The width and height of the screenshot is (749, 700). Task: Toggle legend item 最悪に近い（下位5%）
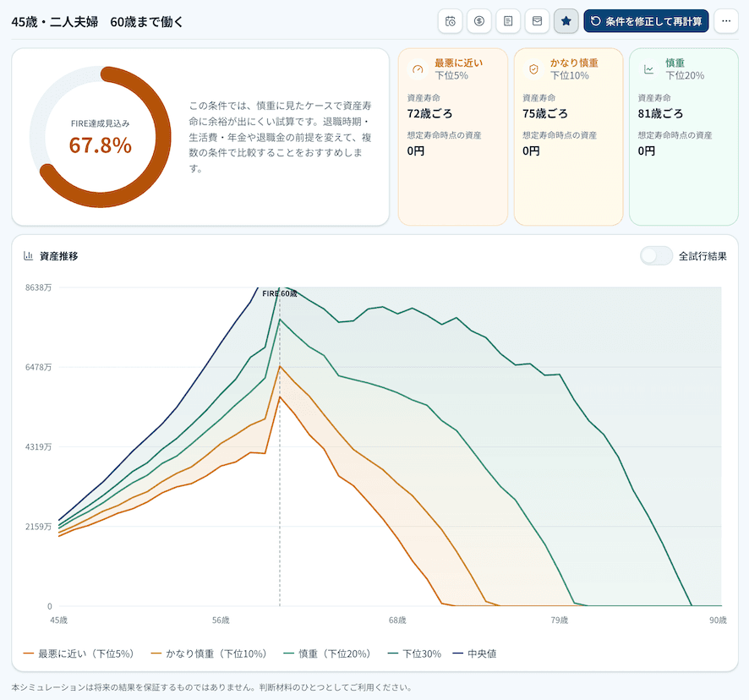pyautogui.click(x=79, y=654)
